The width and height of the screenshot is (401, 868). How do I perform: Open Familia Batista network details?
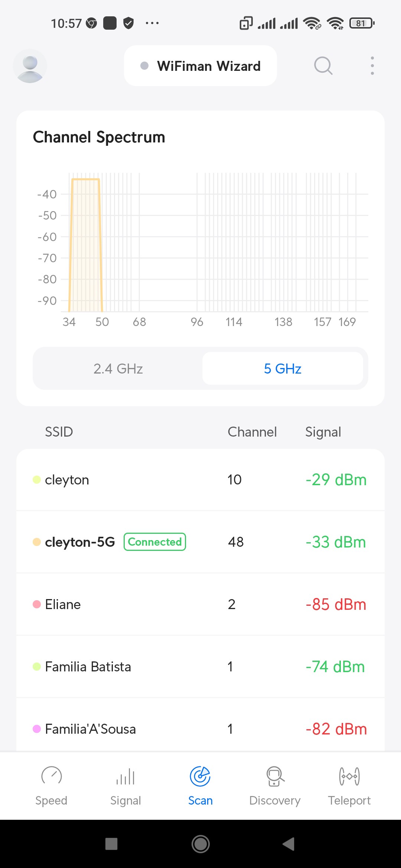tap(200, 667)
